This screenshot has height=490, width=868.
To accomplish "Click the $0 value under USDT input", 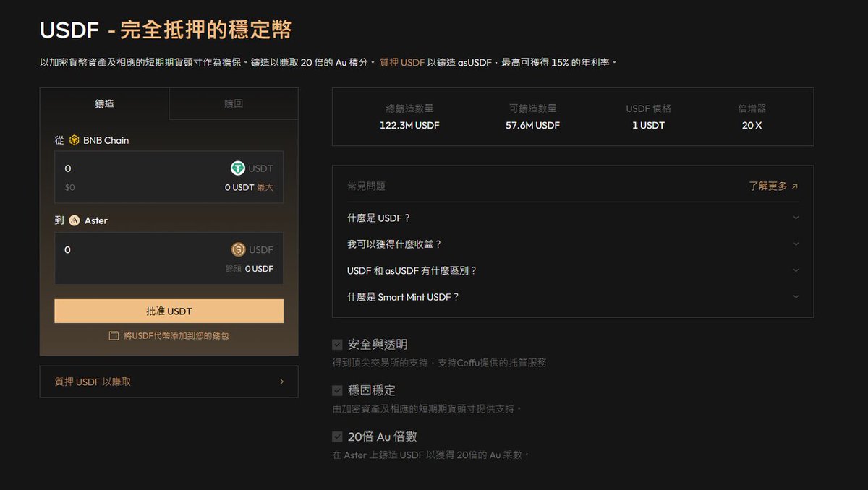I will [x=69, y=187].
